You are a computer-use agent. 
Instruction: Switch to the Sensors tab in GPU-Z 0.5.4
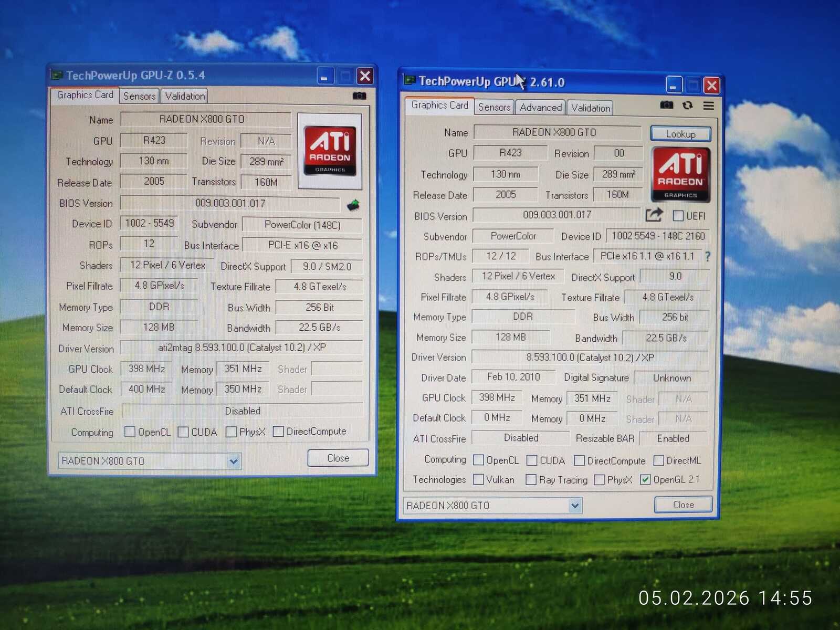140,96
